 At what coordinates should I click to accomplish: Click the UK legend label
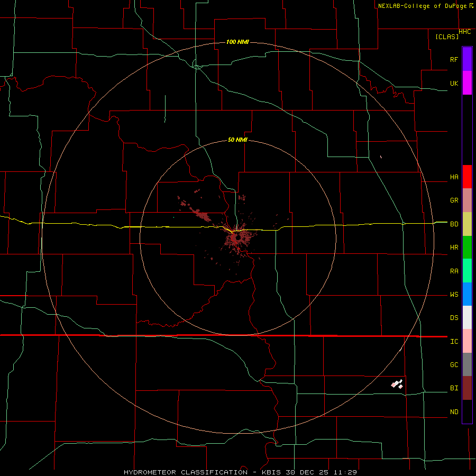454,84
